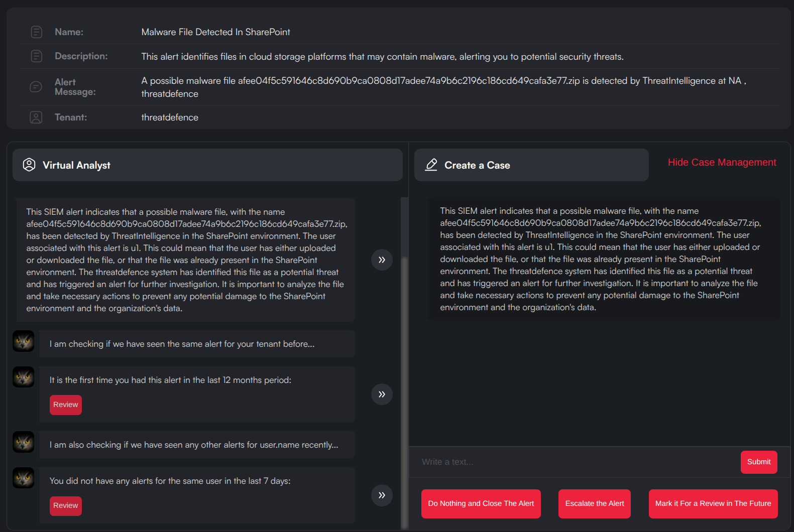Click the Tenant user icon
Image resolution: width=794 pixels, height=532 pixels.
[36, 117]
